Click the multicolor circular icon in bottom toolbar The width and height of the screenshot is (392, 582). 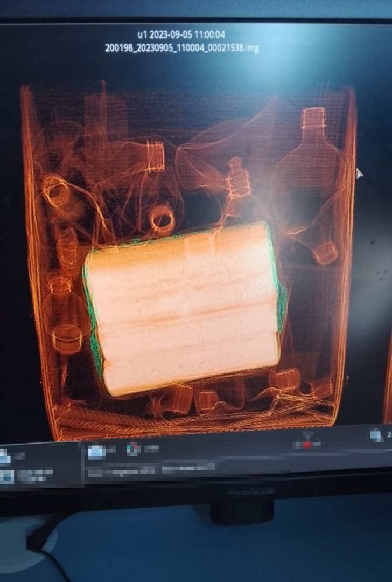133,448
